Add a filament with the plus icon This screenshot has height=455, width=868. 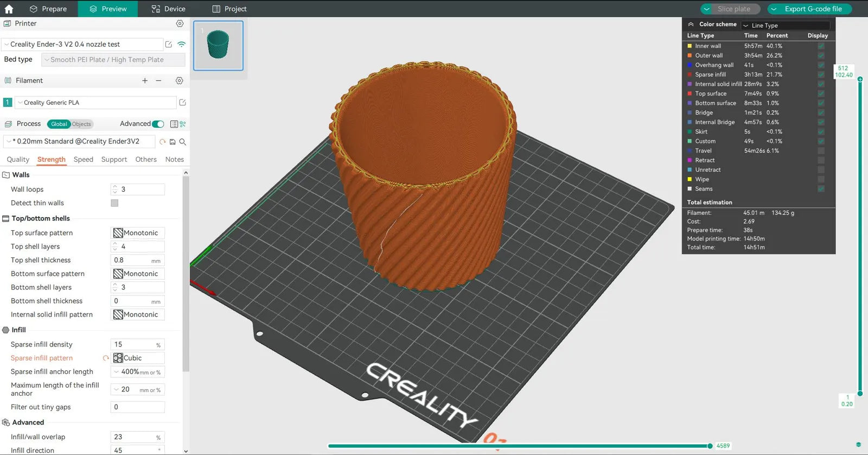(145, 80)
